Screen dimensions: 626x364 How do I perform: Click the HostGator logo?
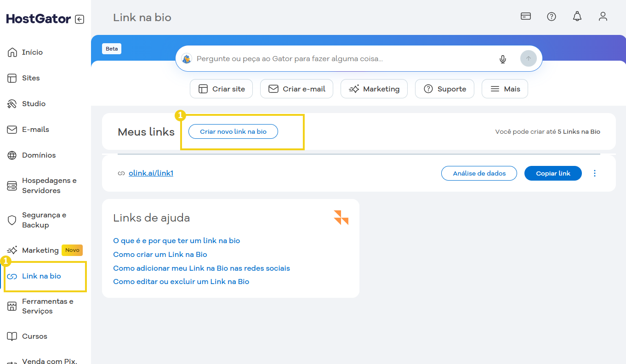[x=39, y=19]
